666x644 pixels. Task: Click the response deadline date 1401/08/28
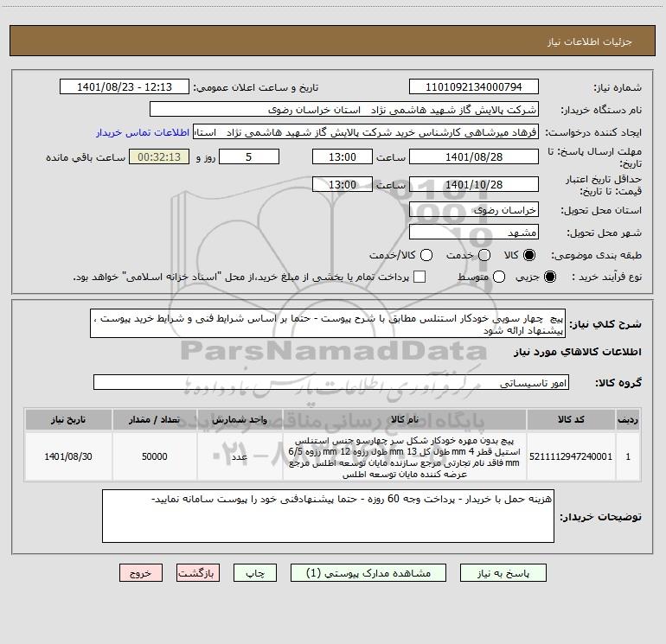(x=474, y=156)
